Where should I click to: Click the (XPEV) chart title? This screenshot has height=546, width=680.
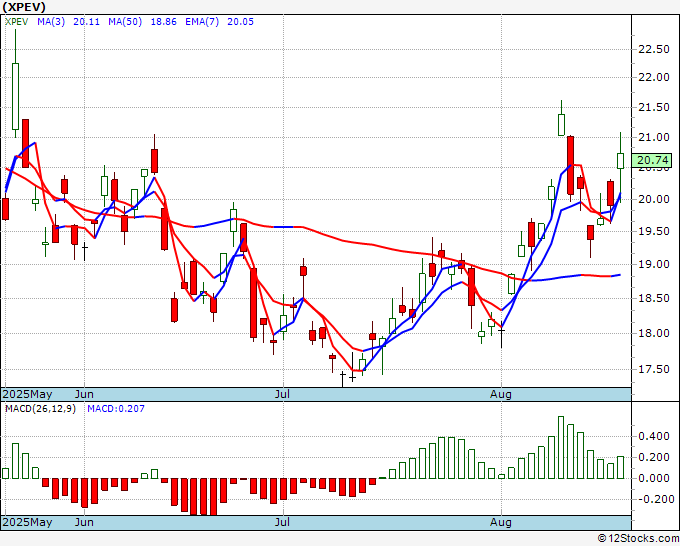pos(24,7)
